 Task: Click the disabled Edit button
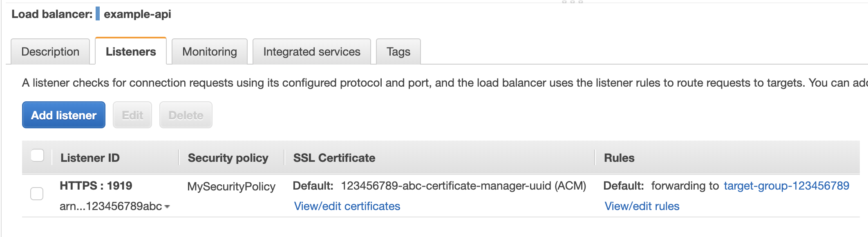point(132,115)
